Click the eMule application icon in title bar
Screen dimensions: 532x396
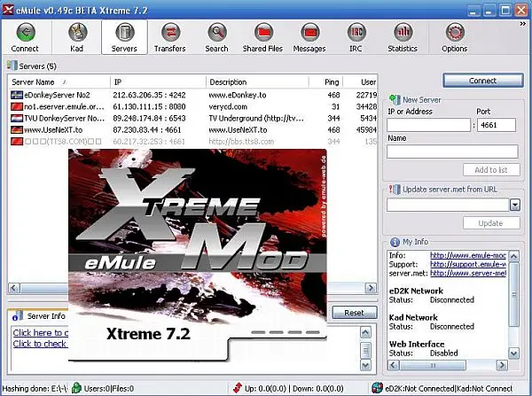point(8,9)
